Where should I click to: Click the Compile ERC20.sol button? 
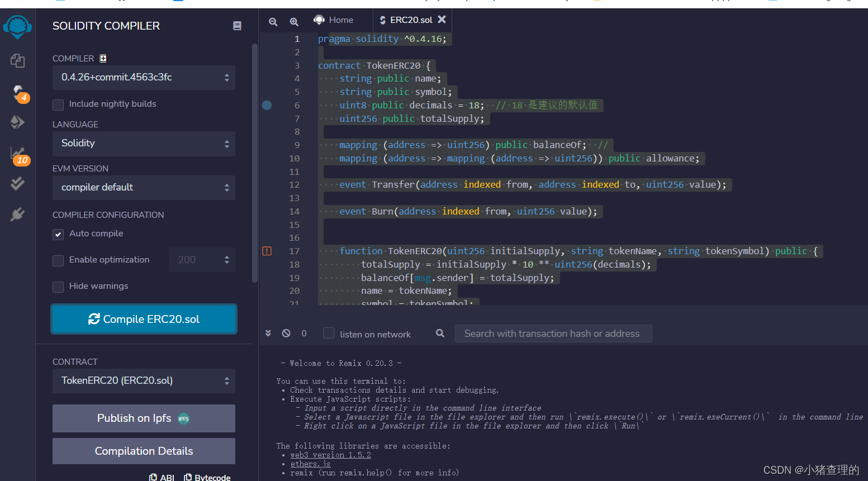tap(144, 319)
